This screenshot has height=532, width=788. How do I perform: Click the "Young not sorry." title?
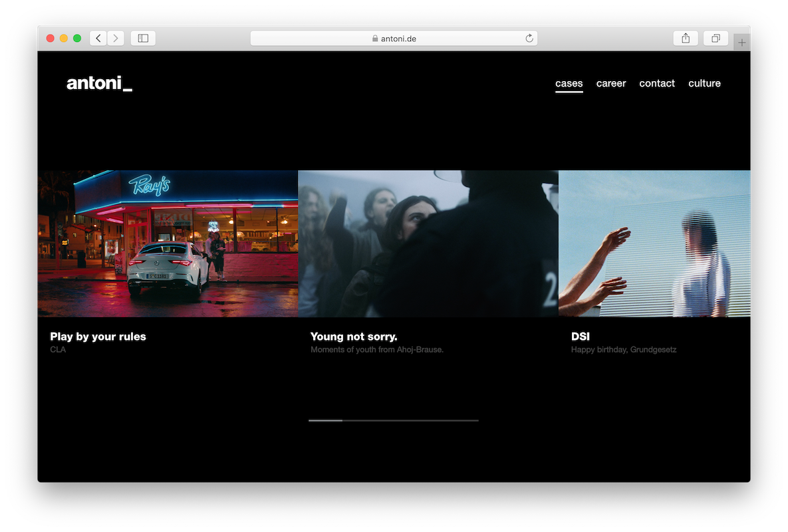(354, 336)
